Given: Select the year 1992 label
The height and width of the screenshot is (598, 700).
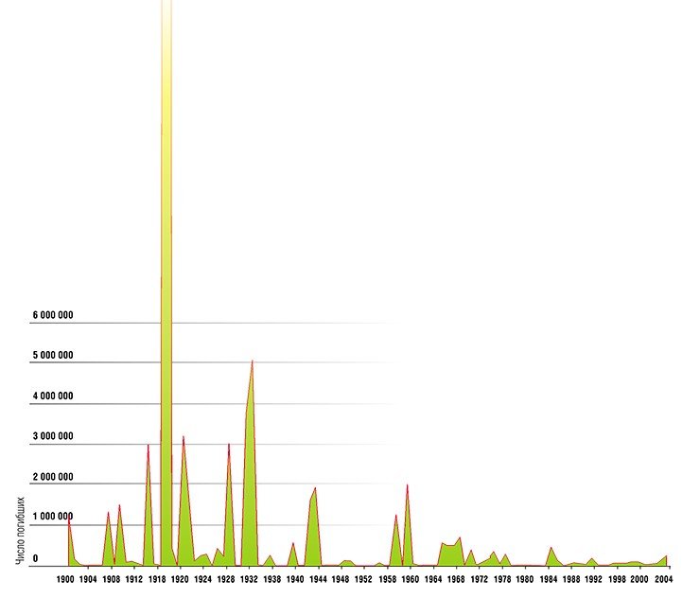Looking at the screenshot, I should pyautogui.click(x=594, y=580).
